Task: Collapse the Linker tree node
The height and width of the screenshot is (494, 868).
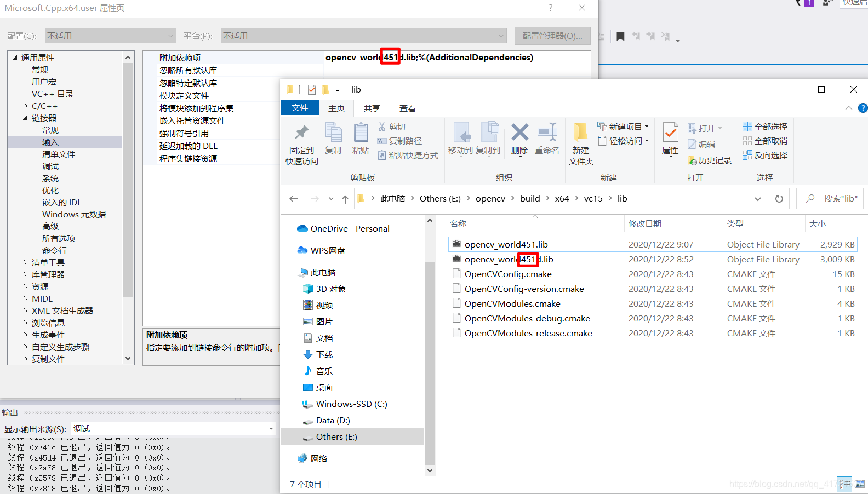Action: (25, 118)
